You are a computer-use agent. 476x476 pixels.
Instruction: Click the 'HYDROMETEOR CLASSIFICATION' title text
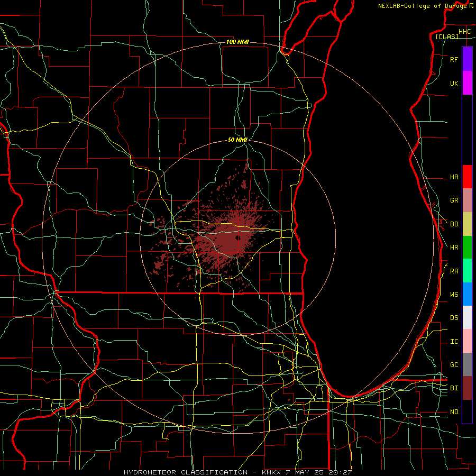[x=186, y=472]
